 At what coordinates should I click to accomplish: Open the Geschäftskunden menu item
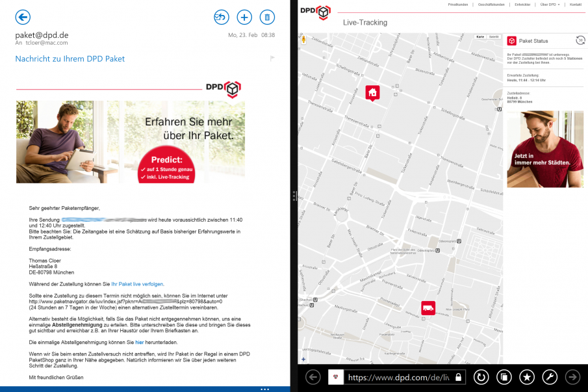point(491,5)
